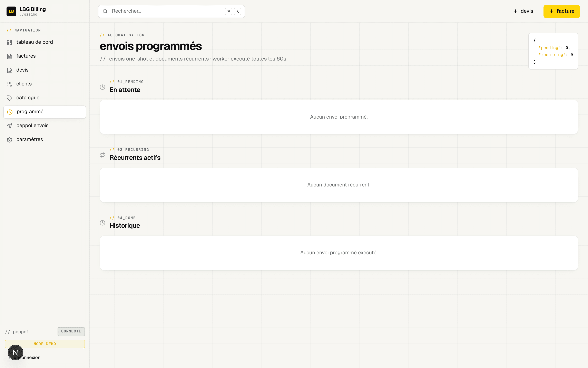Create a new devis from top bar

tap(523, 11)
